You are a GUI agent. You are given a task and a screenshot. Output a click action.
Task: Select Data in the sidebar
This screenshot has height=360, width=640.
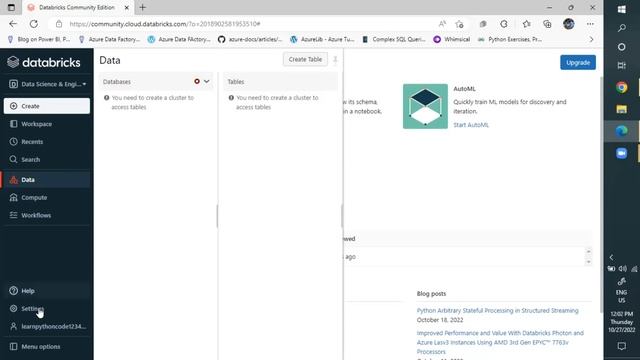tap(46, 180)
